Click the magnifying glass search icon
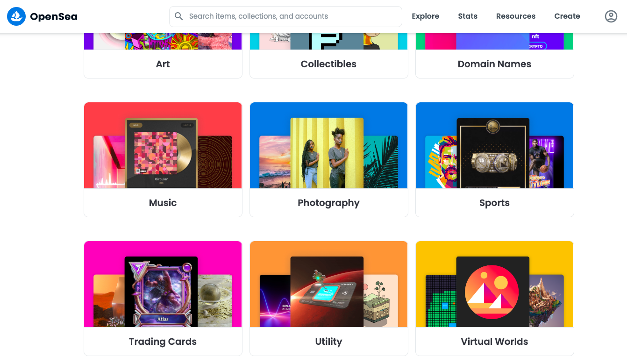Image resolution: width=627 pixels, height=364 pixels. [x=178, y=16]
